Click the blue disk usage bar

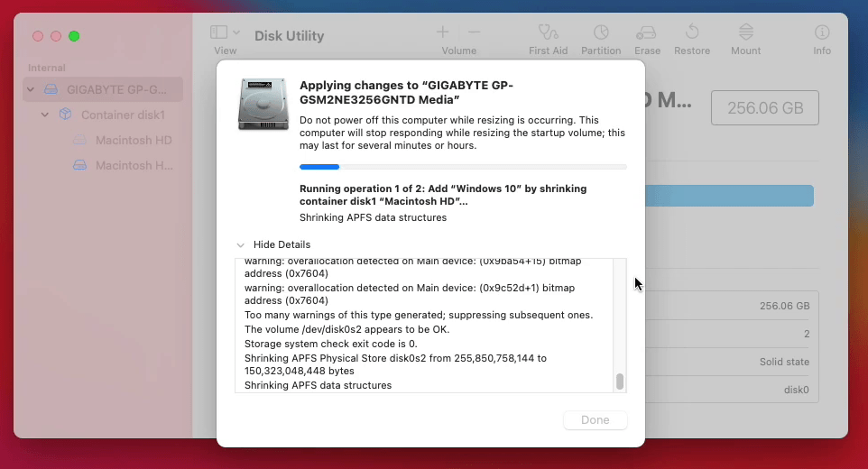click(x=729, y=196)
